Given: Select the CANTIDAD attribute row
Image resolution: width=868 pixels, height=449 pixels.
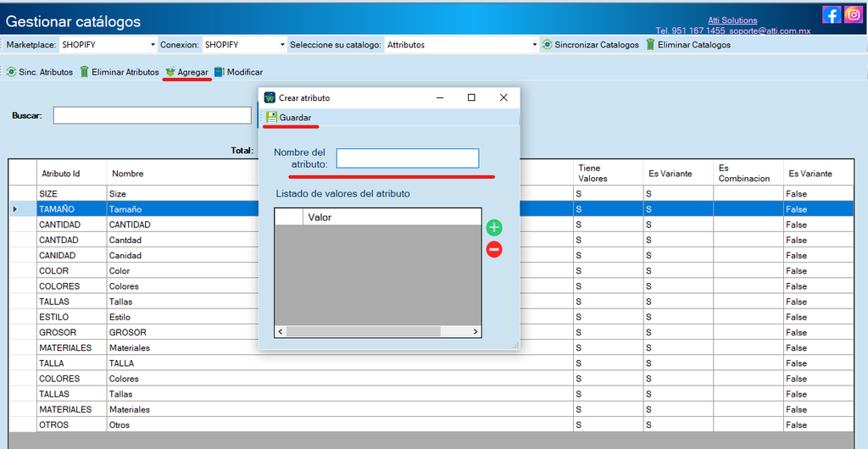Looking at the screenshot, I should (431, 225).
